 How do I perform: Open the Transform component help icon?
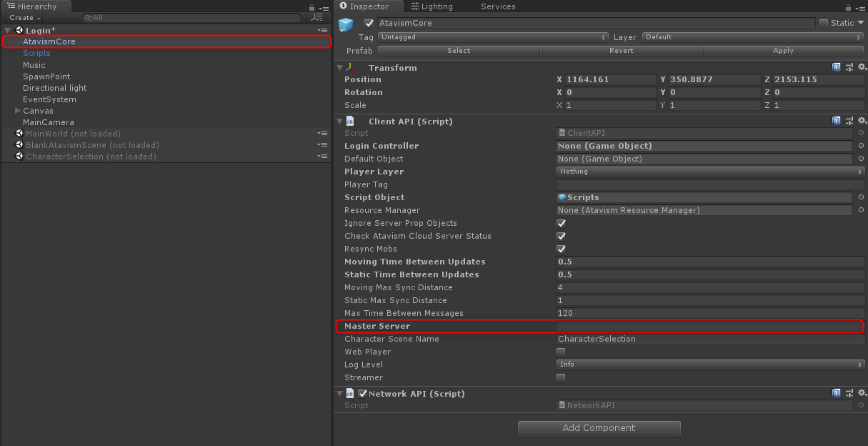point(837,67)
